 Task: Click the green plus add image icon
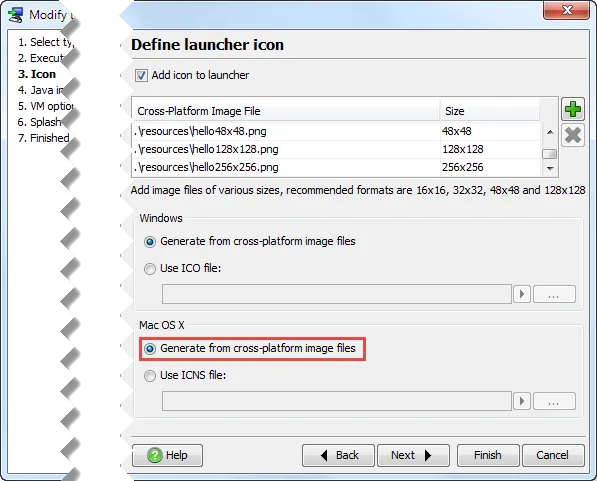coord(573,109)
